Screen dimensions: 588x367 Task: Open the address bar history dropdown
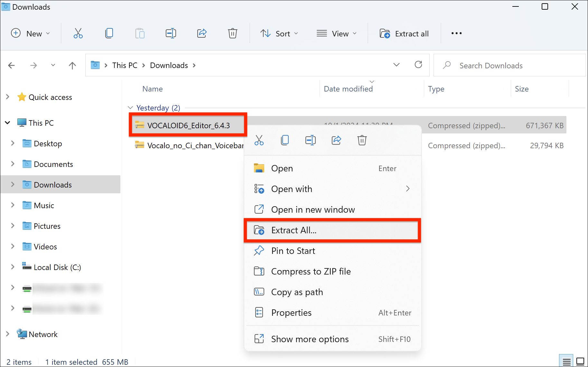pyautogui.click(x=396, y=65)
